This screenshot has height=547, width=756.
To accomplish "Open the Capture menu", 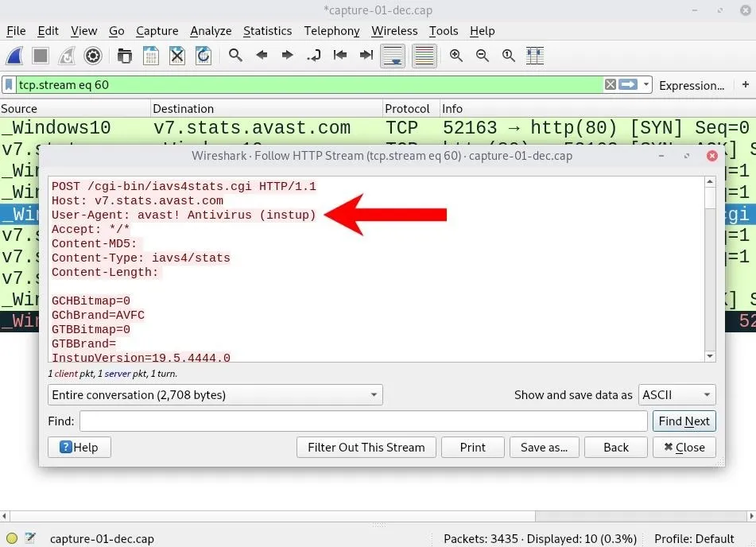I will tap(157, 31).
